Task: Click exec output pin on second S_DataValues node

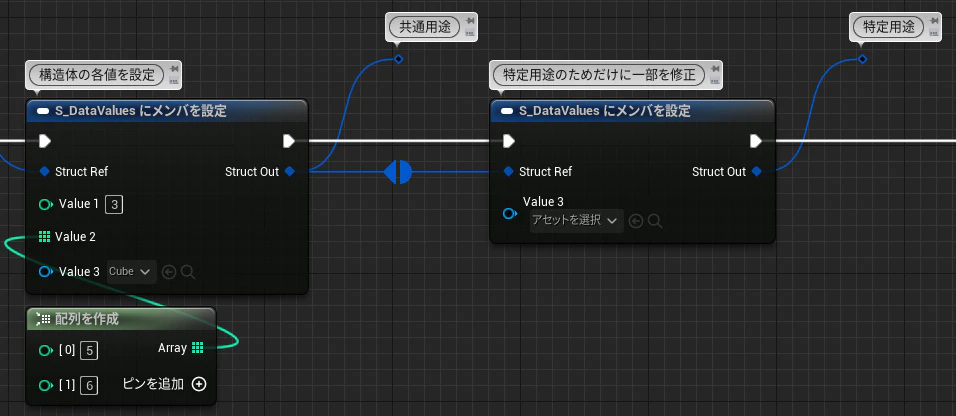Action: 756,141
